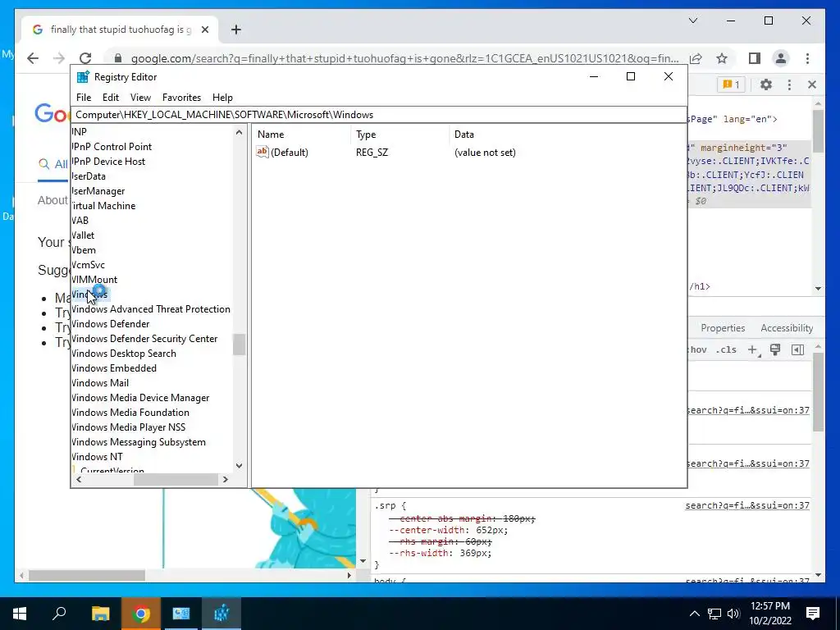The image size is (840, 630).
Task: Toggle Chrome side panel
Action: click(755, 58)
